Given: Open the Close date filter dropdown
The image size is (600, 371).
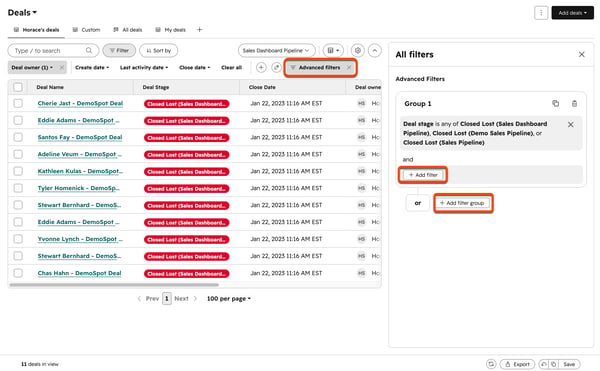Looking at the screenshot, I should 194,67.
